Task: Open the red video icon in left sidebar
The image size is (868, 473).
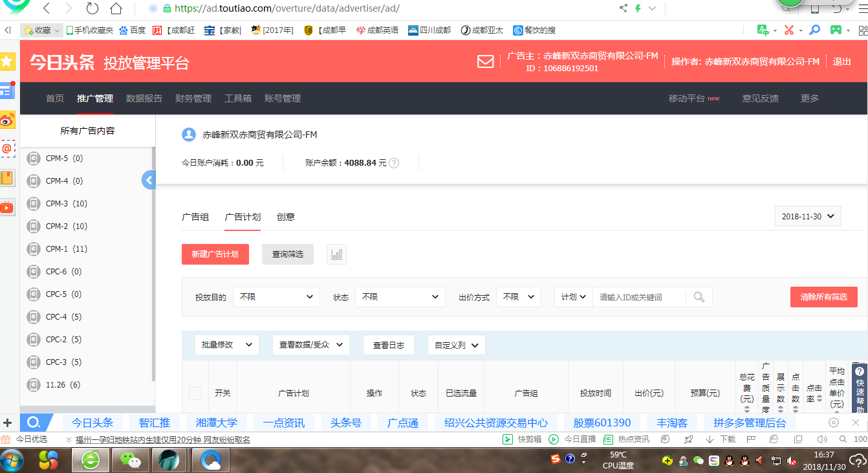Action: 7,207
